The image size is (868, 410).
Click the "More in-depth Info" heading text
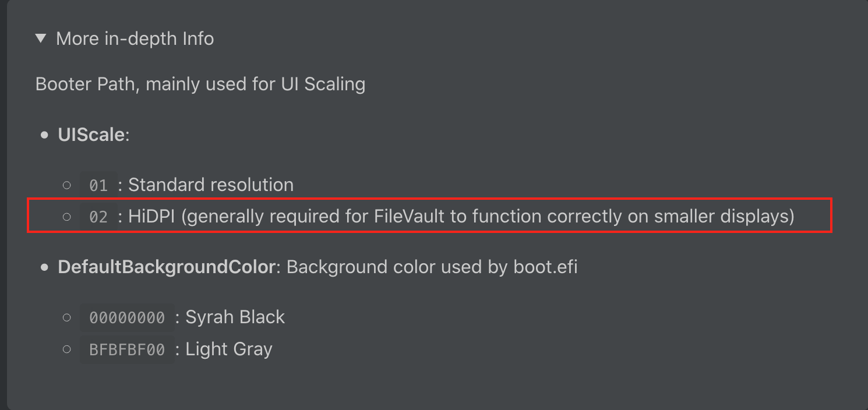point(135,38)
